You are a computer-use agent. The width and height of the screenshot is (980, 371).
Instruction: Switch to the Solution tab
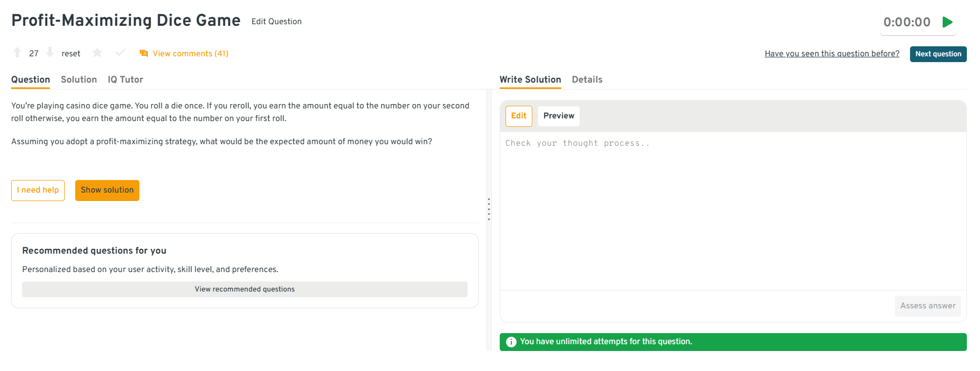pyautogui.click(x=79, y=79)
